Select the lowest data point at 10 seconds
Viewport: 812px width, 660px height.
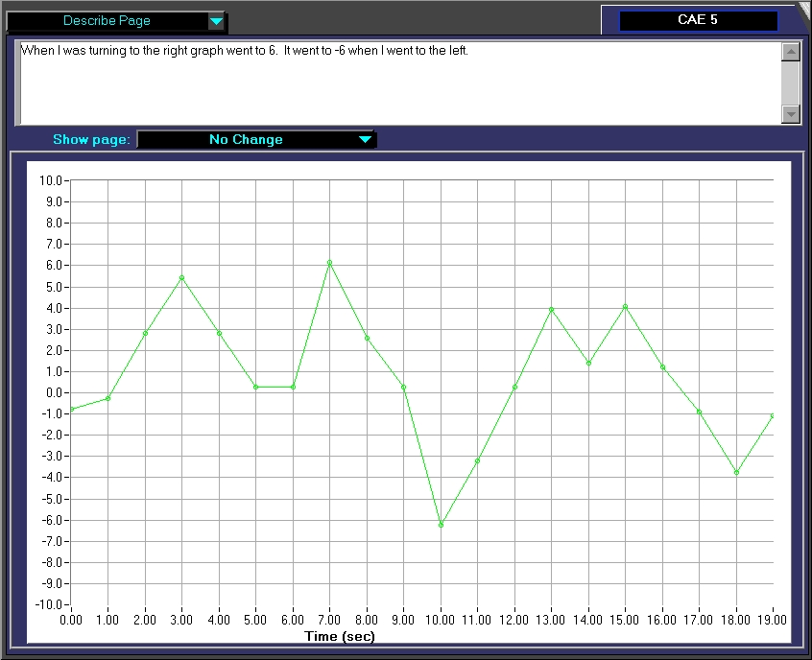pyautogui.click(x=441, y=525)
